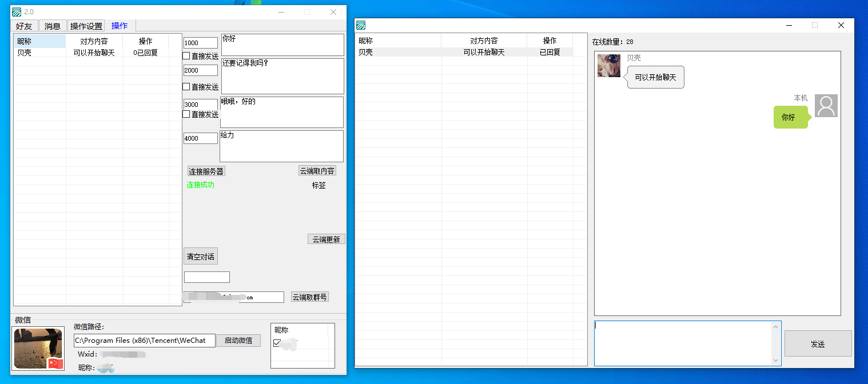
Task: Open the 操作设置 tab
Action: (x=86, y=26)
